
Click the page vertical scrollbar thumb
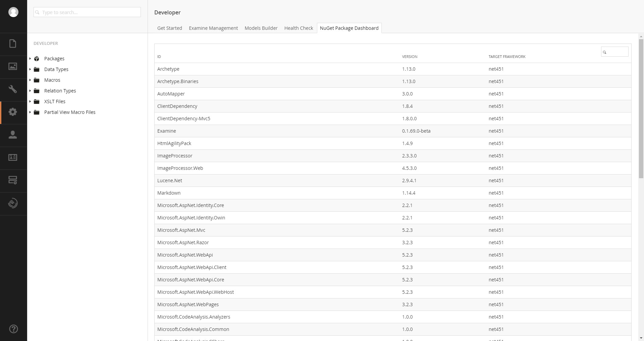click(641, 109)
